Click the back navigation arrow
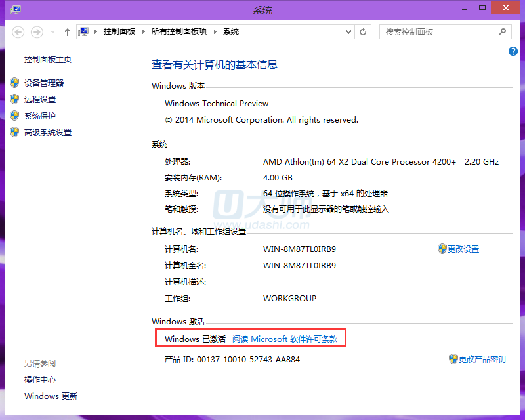Viewport: 525px width, 420px height. tap(18, 31)
